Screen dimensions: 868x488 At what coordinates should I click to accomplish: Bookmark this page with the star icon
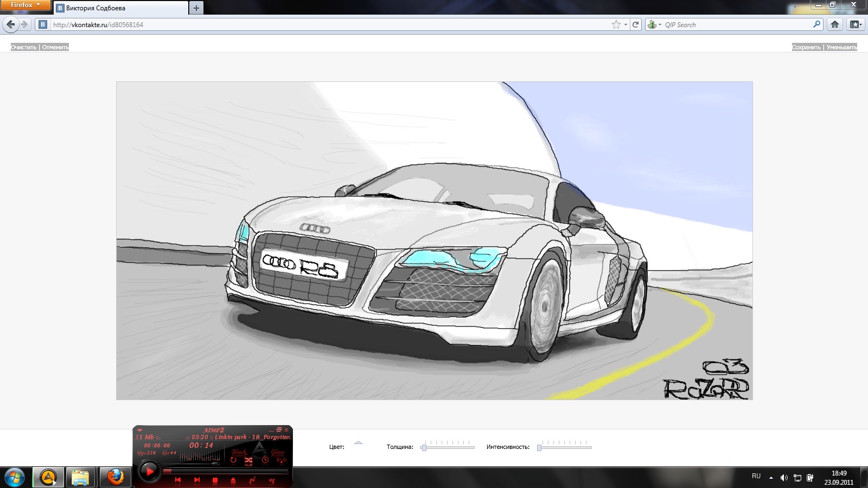616,24
